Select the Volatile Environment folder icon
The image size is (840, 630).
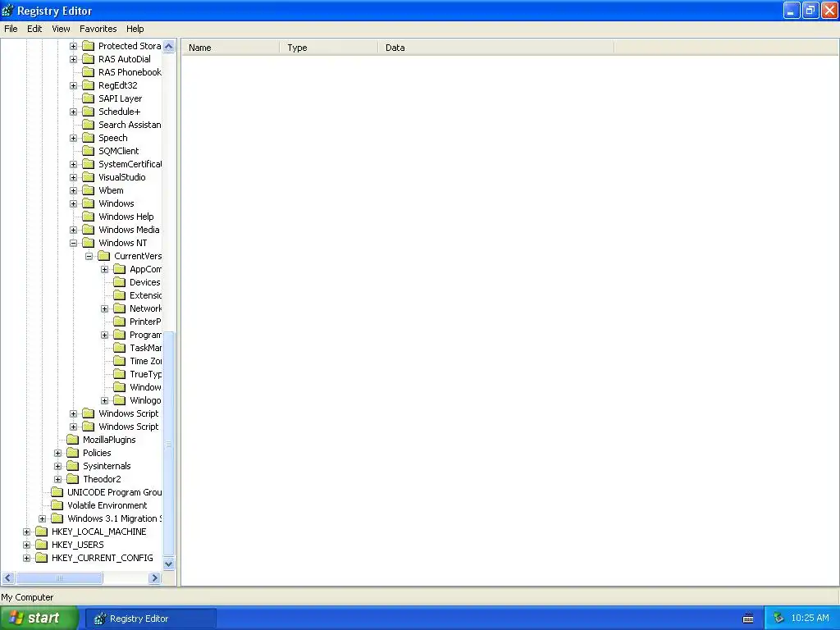[57, 505]
